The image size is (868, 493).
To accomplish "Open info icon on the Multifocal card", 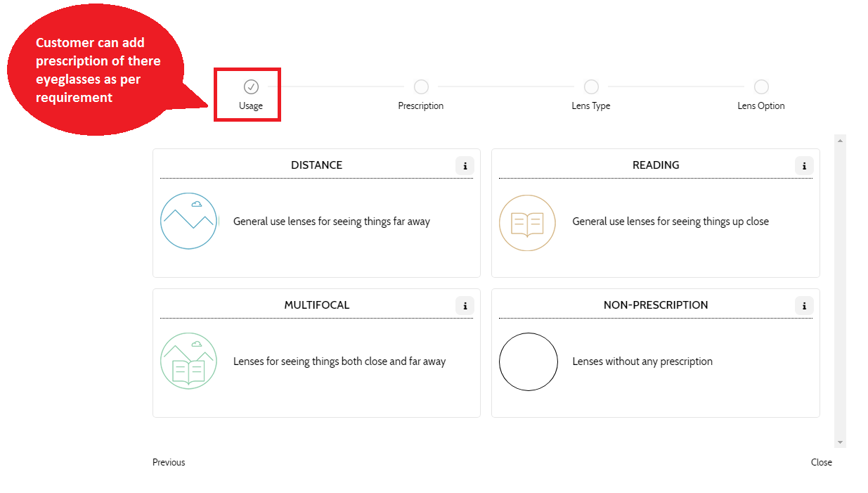I will 465,306.
